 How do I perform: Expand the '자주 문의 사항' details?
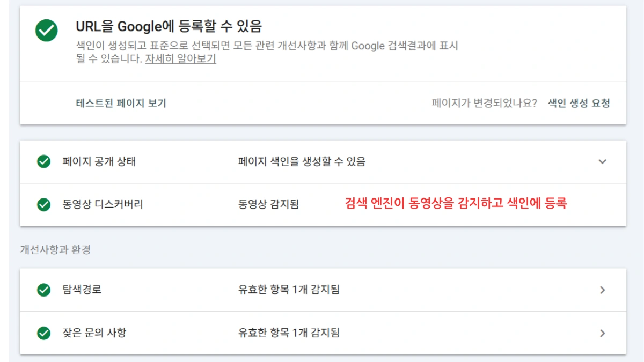[x=602, y=333]
